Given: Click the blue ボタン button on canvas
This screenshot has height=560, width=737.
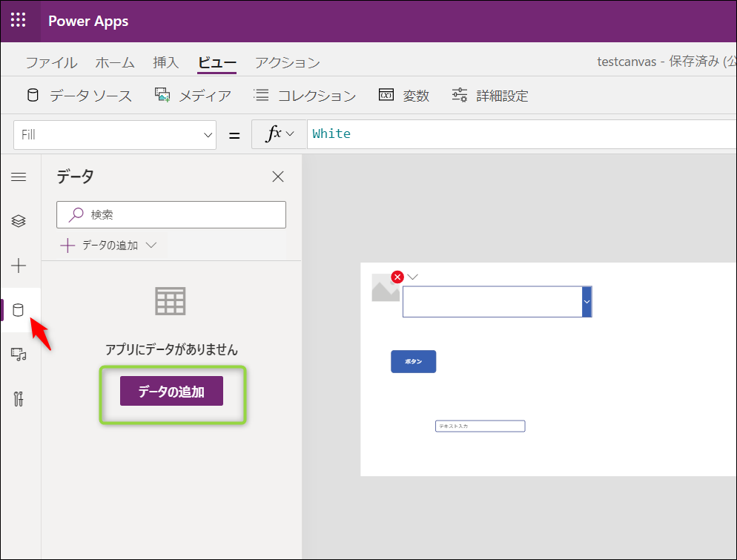Looking at the screenshot, I should coord(413,361).
